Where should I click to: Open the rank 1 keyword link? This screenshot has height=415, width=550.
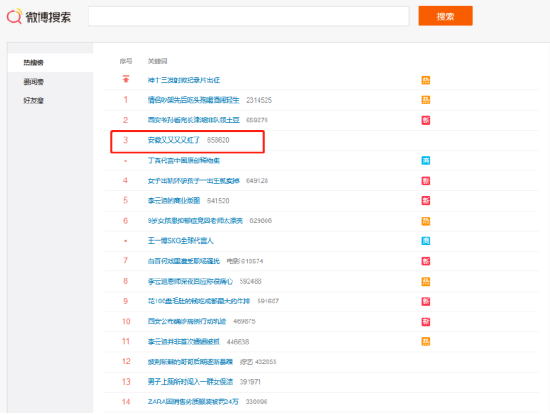point(193,100)
